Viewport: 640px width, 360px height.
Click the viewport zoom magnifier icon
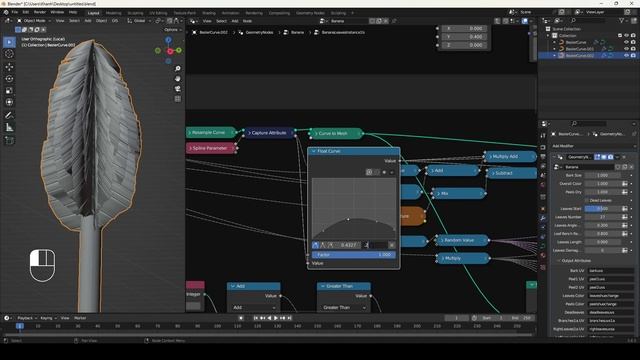click(x=178, y=69)
